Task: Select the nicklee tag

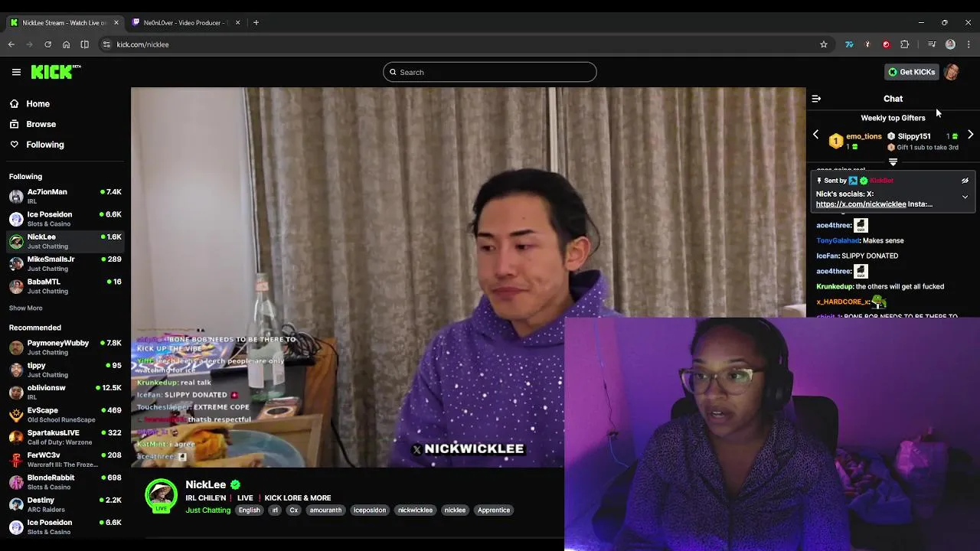Action: pyautogui.click(x=455, y=510)
